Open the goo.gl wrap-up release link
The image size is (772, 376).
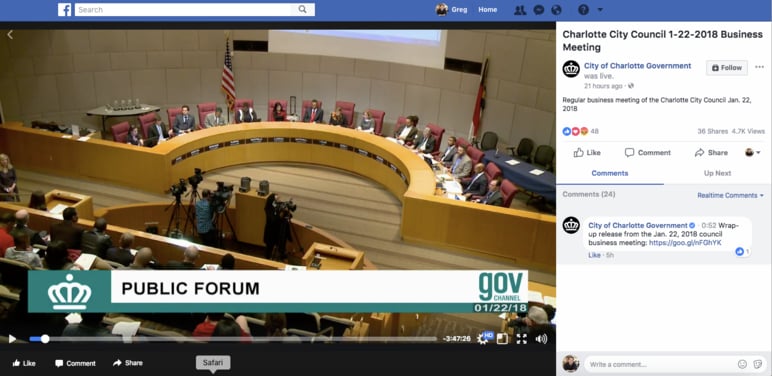click(685, 243)
